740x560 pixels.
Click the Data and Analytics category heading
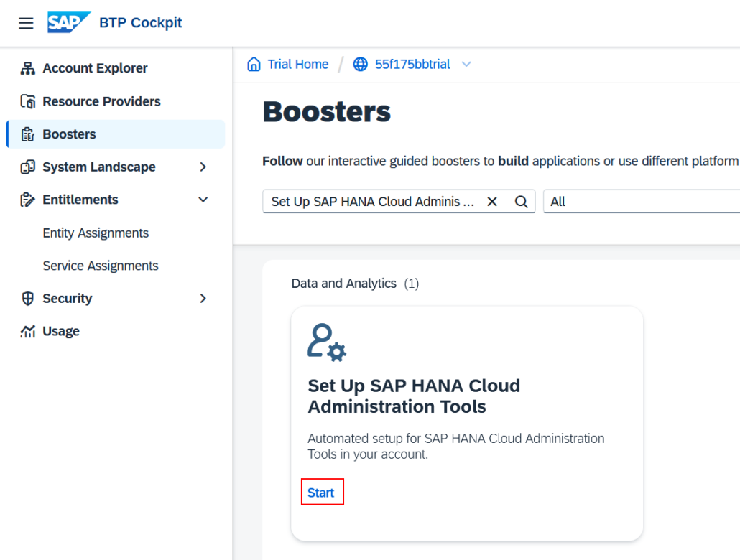coord(343,283)
